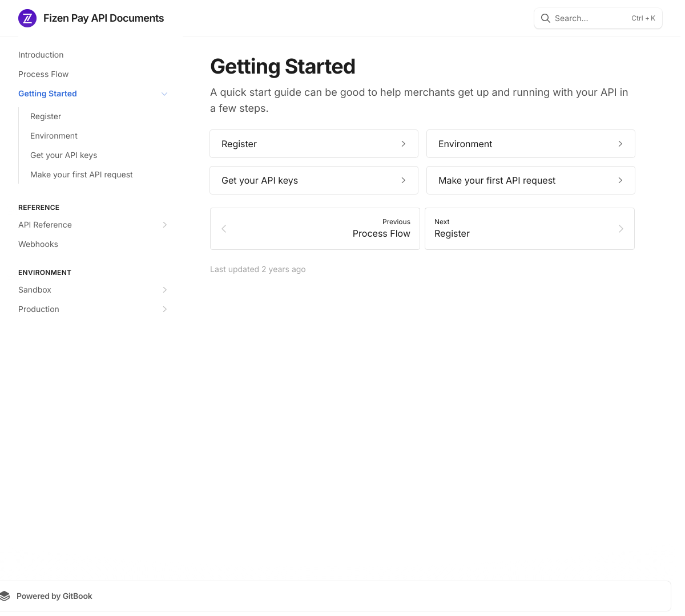Open Environment sub-item in sidebar
This screenshot has width=685, height=616.
pos(54,136)
